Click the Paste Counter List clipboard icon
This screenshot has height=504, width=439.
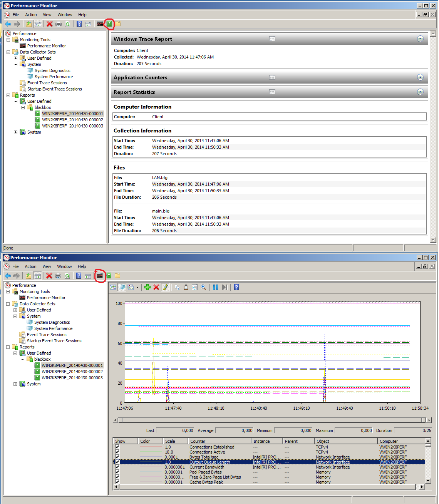tap(186, 287)
